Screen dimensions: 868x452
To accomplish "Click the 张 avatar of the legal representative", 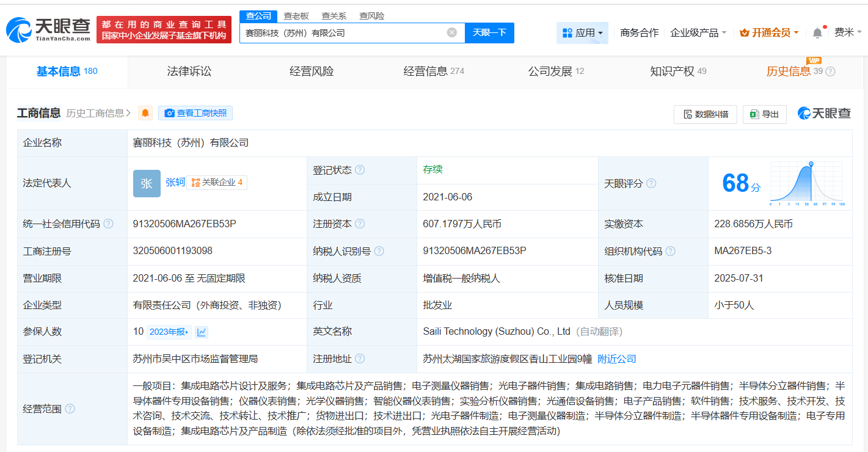I will (x=147, y=183).
